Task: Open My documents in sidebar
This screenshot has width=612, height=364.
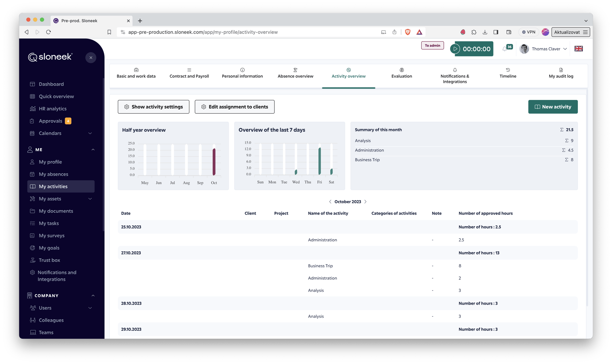Action: coord(56,211)
